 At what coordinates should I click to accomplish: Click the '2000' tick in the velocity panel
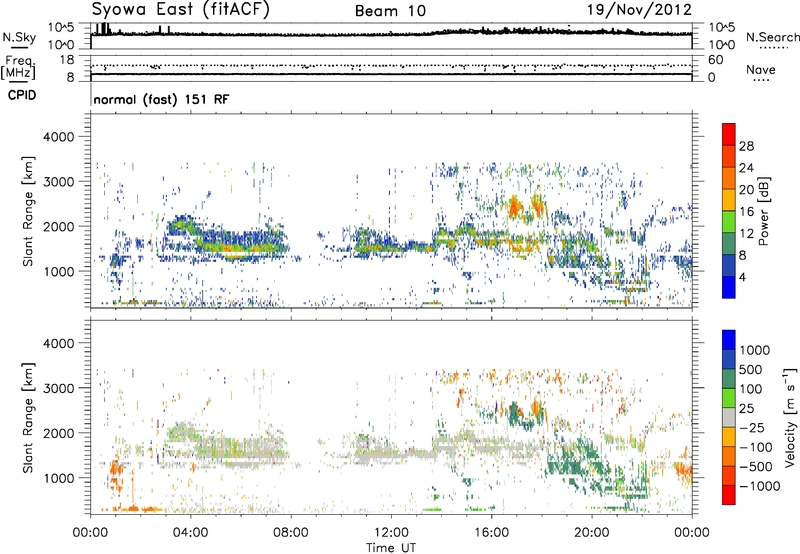tap(58, 434)
